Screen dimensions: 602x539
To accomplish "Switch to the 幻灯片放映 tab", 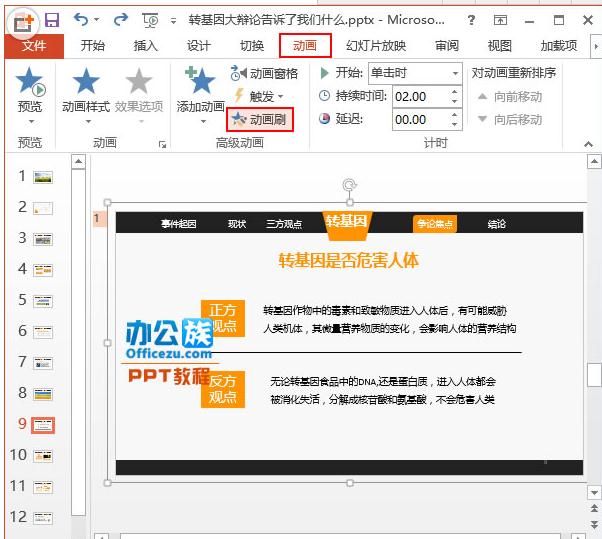I will click(376, 46).
